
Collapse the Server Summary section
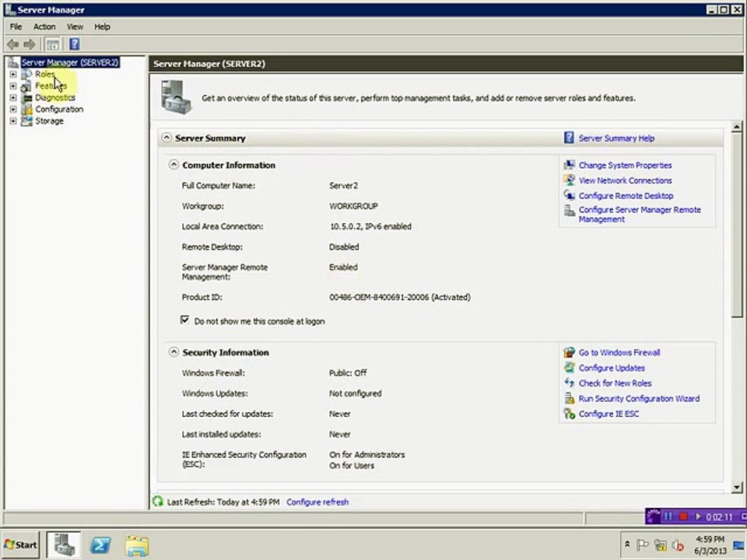click(x=167, y=138)
